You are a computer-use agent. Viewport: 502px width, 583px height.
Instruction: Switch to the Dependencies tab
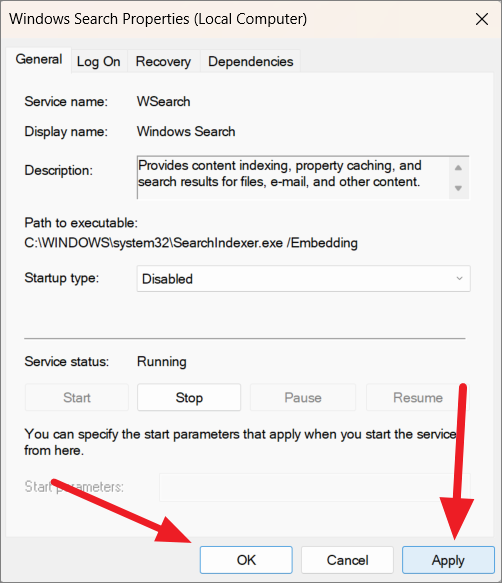coord(250,61)
